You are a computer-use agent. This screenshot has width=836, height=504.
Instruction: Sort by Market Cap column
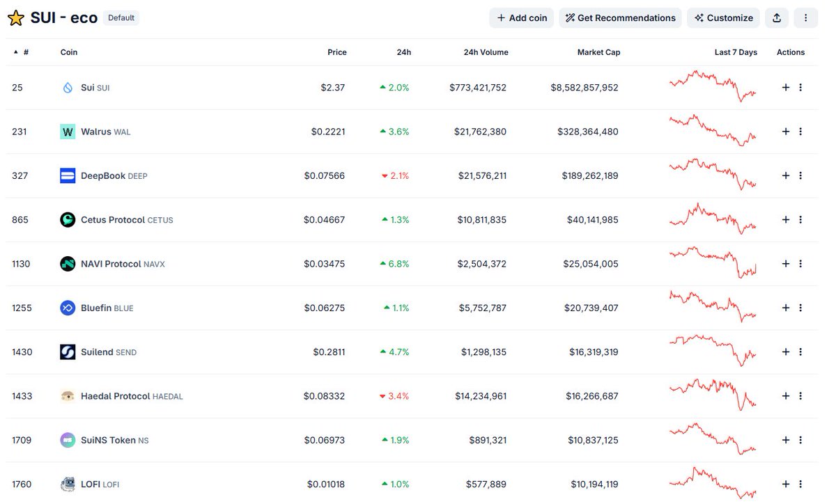[598, 52]
